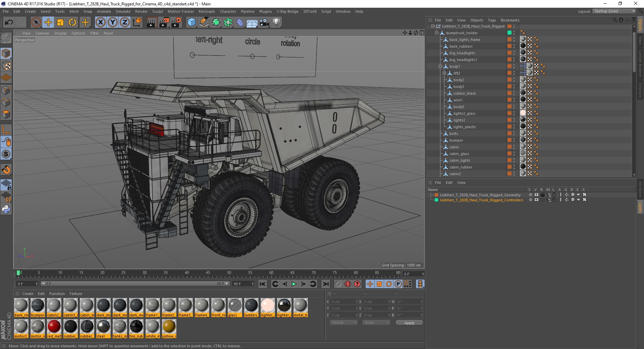644x349 pixels.
Task: Open the Content Browser side tab
Action: [x=640, y=63]
